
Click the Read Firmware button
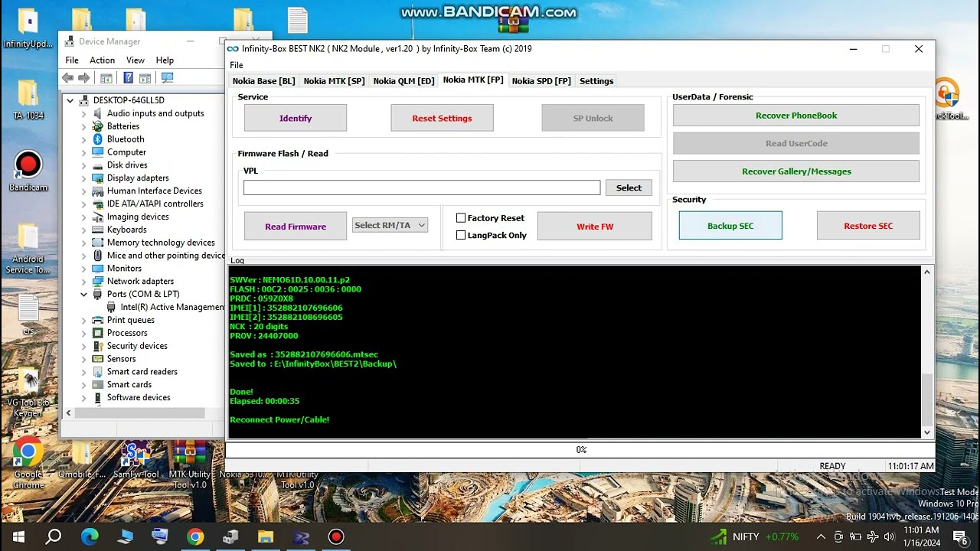coord(296,227)
